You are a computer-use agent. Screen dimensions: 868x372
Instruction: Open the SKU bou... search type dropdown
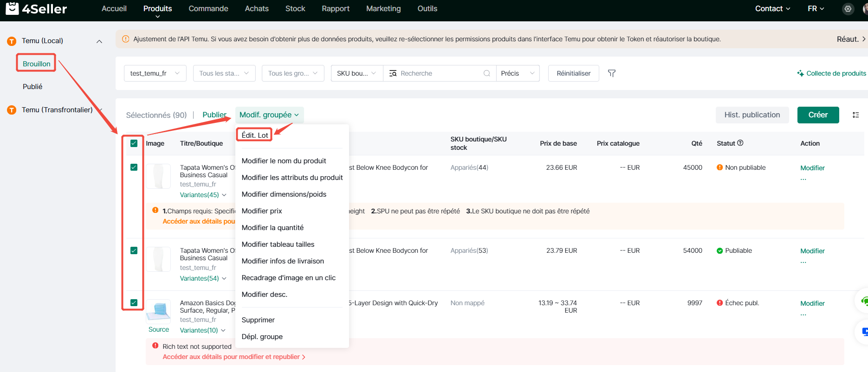[357, 73]
